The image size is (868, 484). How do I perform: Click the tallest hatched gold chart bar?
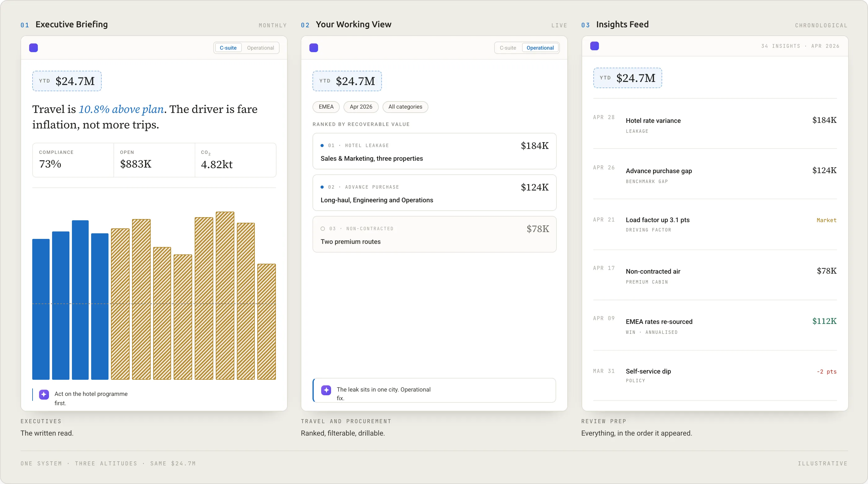(225, 296)
